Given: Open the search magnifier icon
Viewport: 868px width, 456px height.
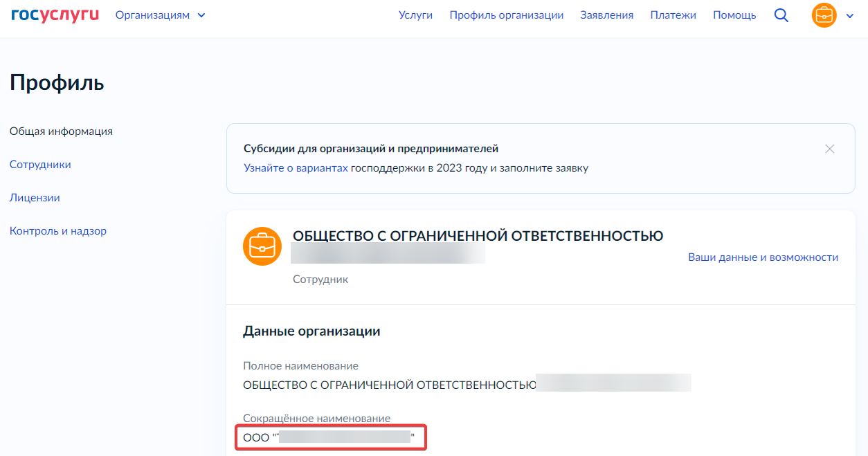Looking at the screenshot, I should coord(781,15).
